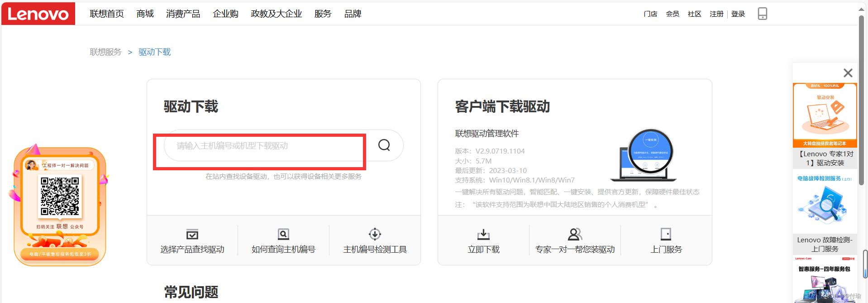
Task: Open 【Lenovo 专家1对1】驱动安装 link
Action: click(825, 158)
